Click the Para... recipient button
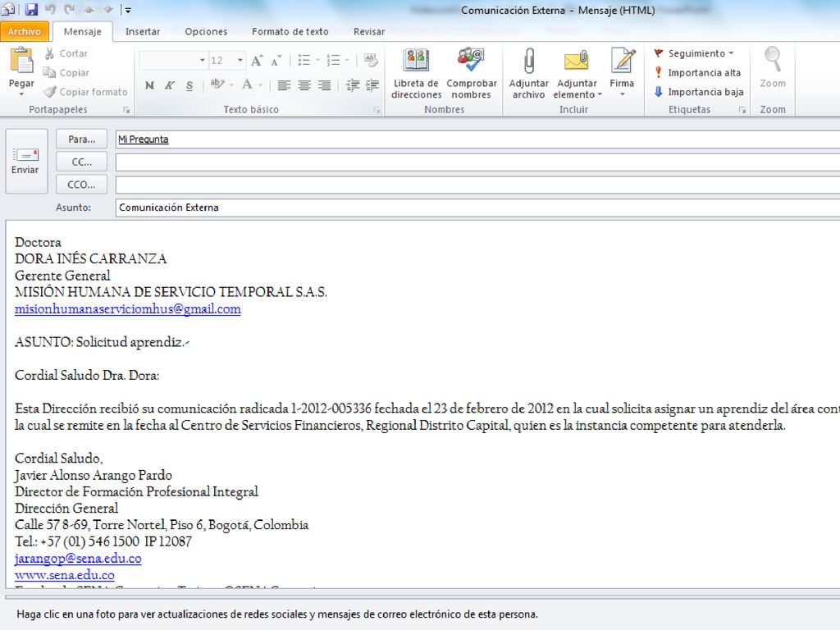 coord(81,139)
